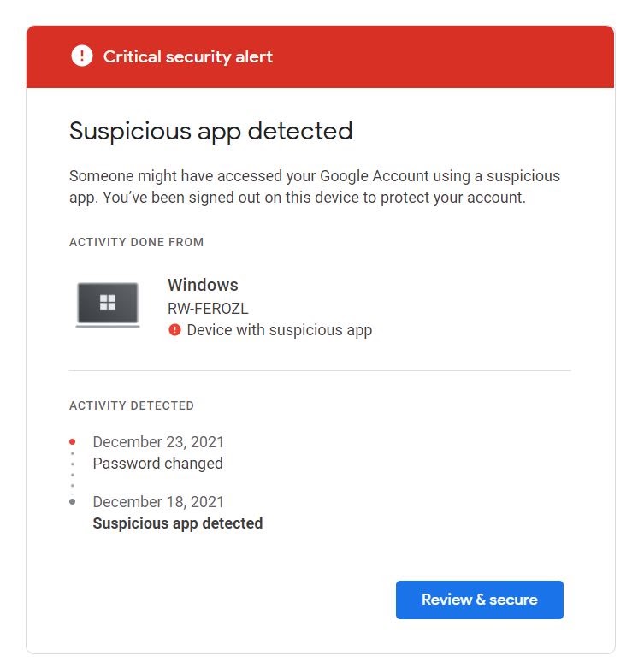This screenshot has height=668, width=644.
Task: Click the "Critical security alert" header text
Action: point(187,57)
